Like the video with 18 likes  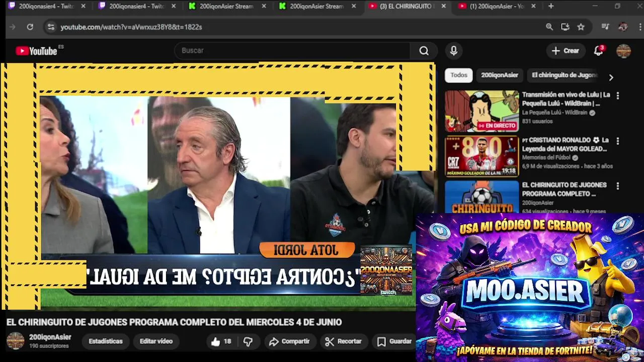click(221, 341)
